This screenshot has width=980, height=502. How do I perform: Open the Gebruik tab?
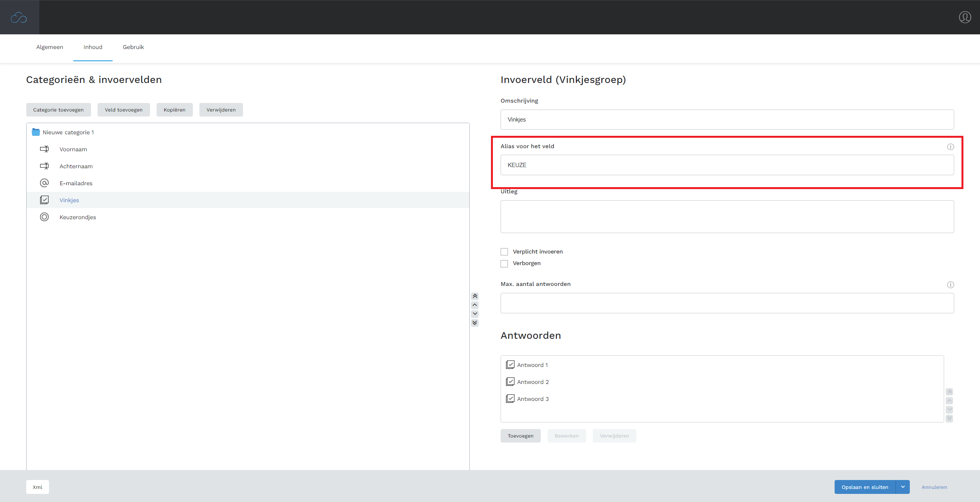pyautogui.click(x=133, y=47)
